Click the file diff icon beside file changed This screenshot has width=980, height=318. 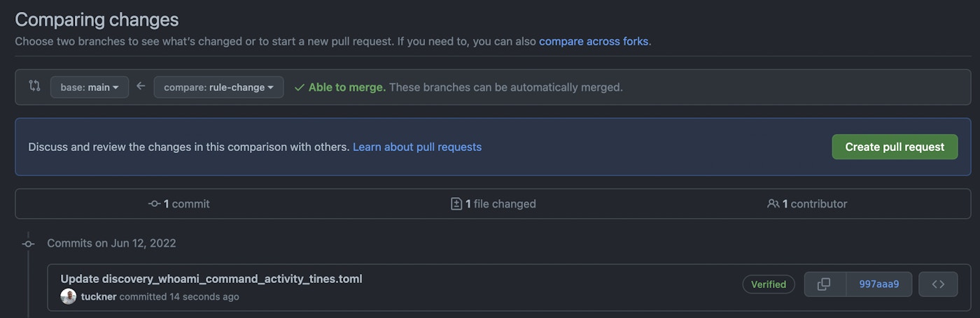coord(456,204)
